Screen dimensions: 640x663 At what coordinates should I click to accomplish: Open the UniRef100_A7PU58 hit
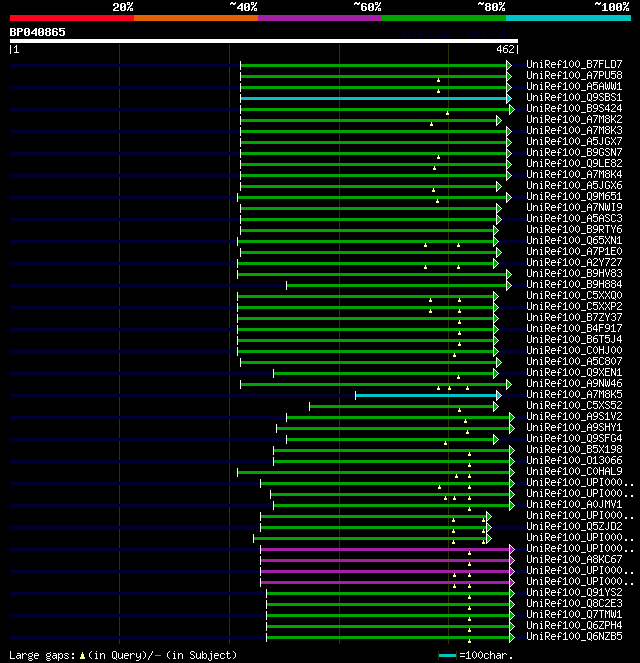pyautogui.click(x=574, y=75)
